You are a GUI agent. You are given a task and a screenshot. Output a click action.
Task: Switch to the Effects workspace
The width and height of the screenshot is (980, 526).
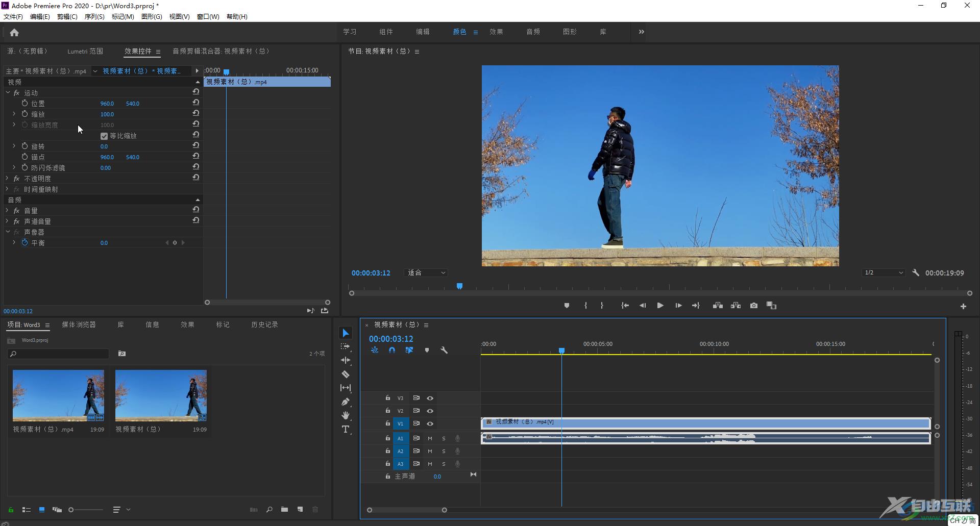pyautogui.click(x=496, y=32)
